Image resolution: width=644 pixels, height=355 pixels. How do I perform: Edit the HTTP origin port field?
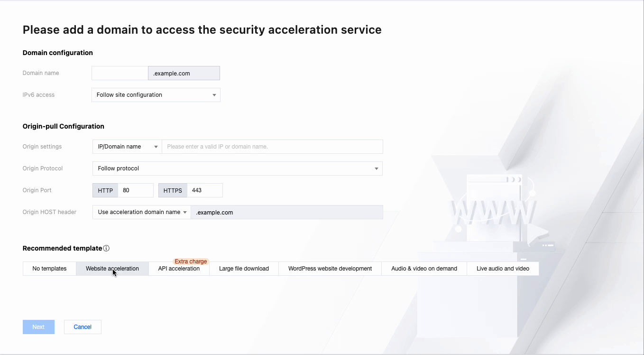point(135,190)
